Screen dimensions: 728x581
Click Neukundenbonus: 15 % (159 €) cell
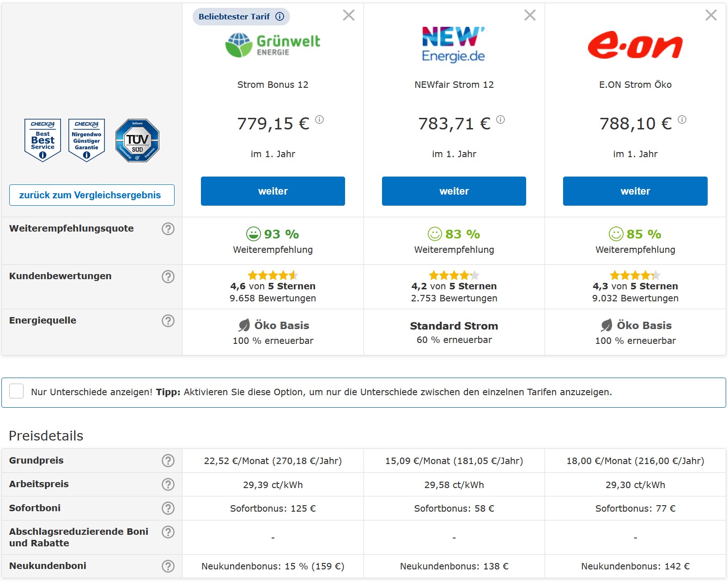point(273,566)
